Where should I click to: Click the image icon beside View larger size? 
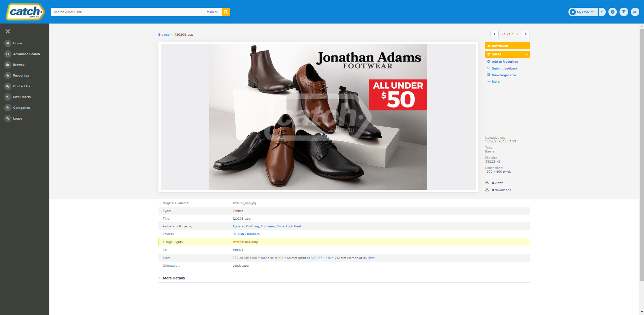point(489,75)
